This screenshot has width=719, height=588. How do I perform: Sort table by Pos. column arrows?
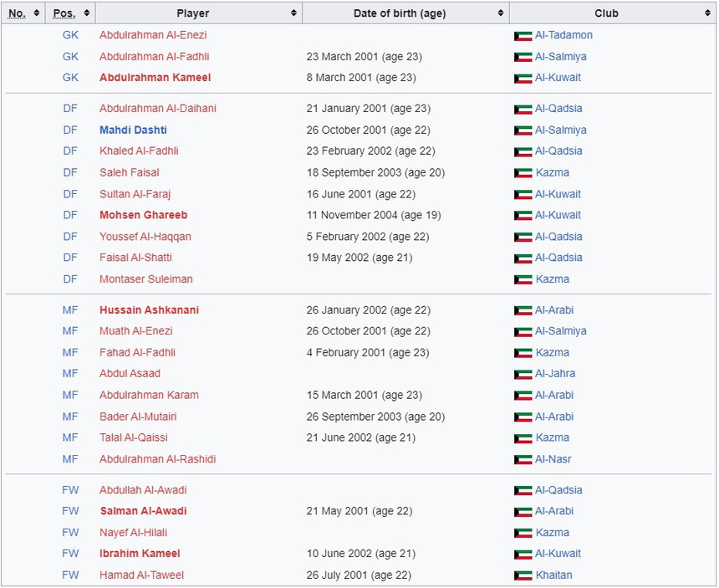pyautogui.click(x=87, y=13)
